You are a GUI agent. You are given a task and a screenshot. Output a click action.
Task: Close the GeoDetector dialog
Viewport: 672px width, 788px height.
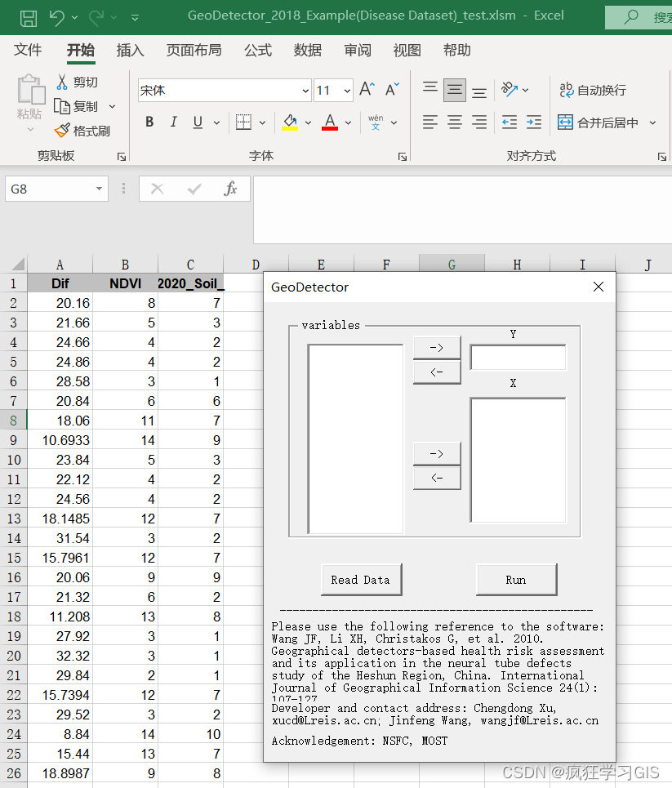(599, 287)
